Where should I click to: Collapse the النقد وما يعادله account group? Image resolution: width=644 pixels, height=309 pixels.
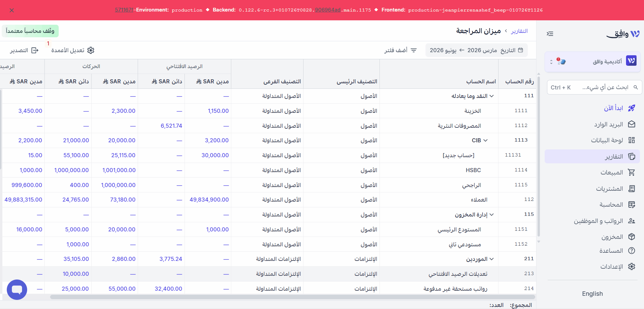click(491, 96)
